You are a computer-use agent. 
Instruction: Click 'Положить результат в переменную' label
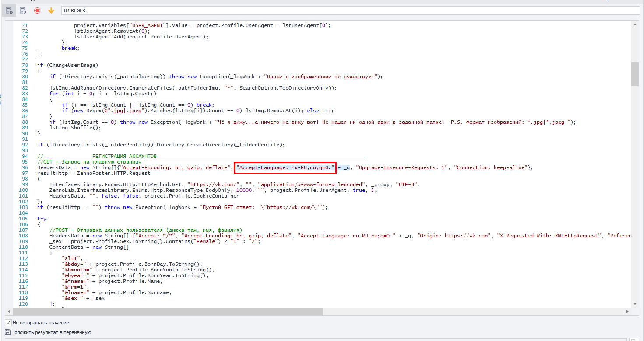point(51,332)
